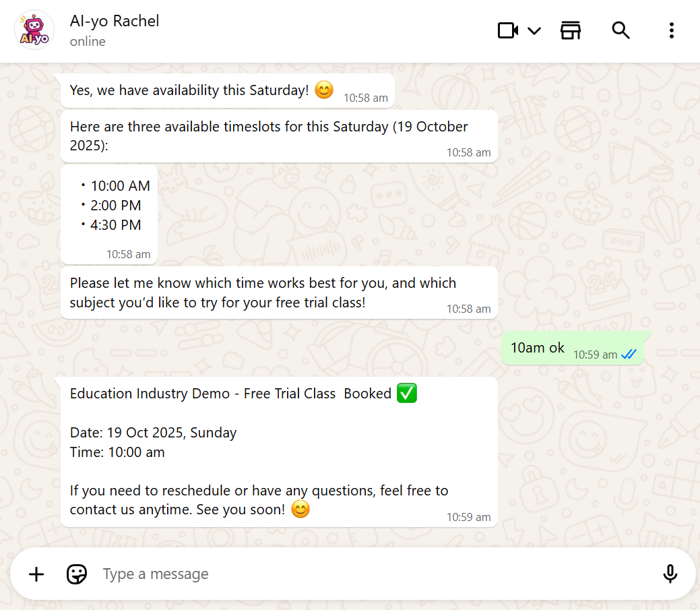Click the smiley emoji in the first message
This screenshot has width=700, height=610.
pos(324,90)
